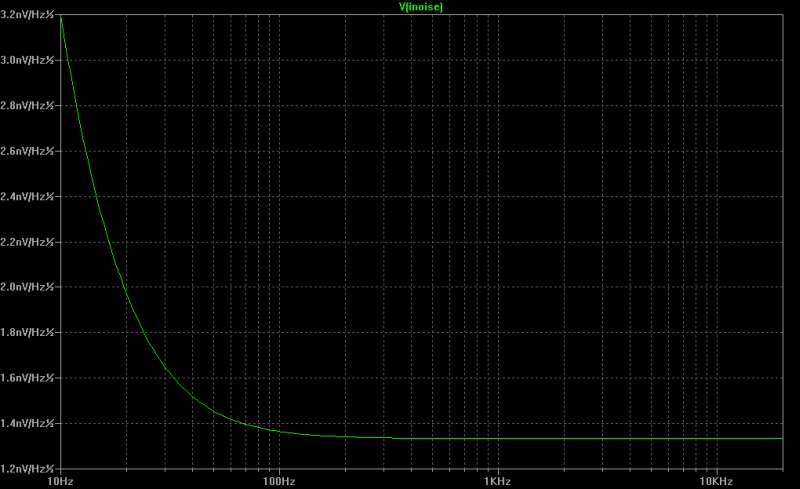This screenshot has height=489, width=800.
Task: Click the 1.2nV/Hz½ axis label
Action: point(27,469)
